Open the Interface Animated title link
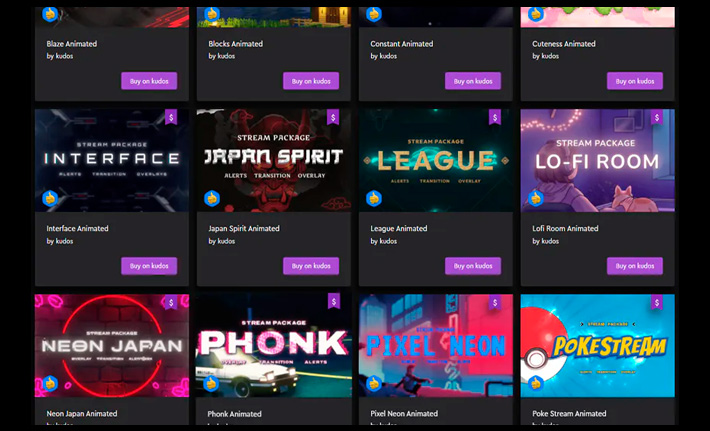This screenshot has height=431, width=710. pyautogui.click(x=77, y=229)
